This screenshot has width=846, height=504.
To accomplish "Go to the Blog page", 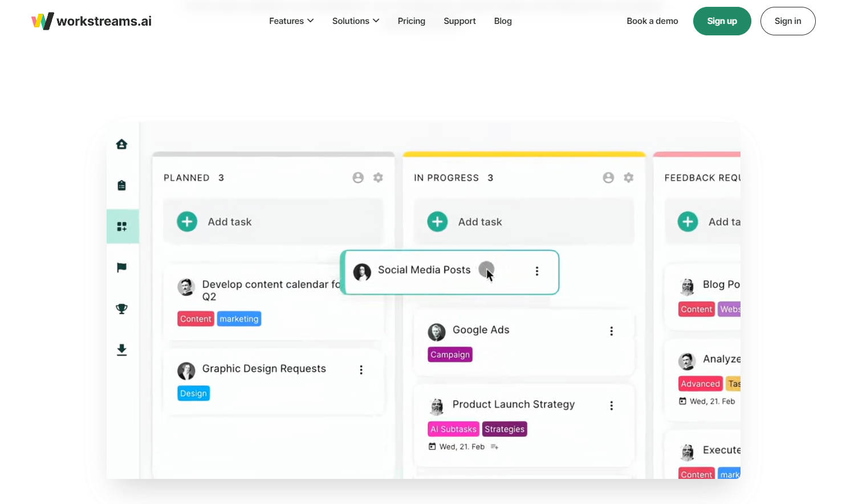I will coord(503,21).
